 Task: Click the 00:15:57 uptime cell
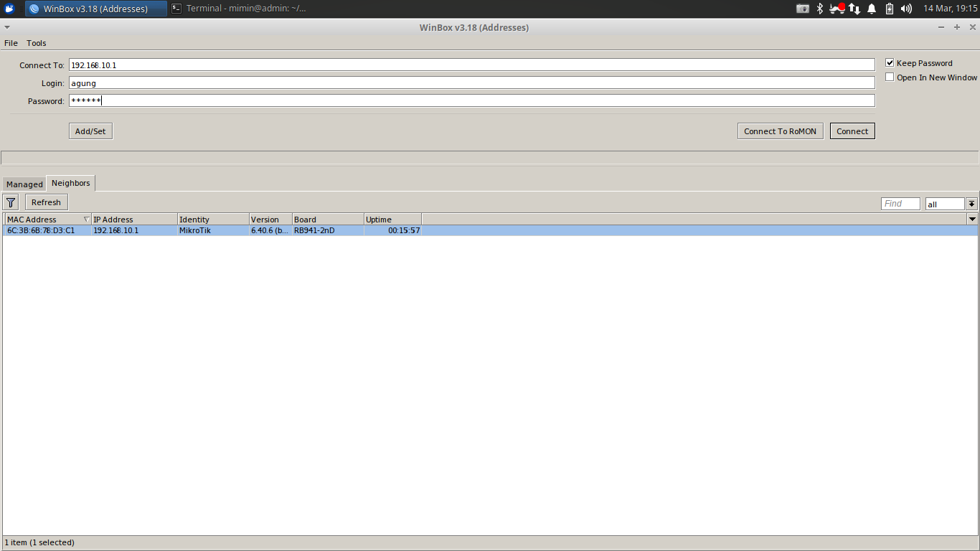404,230
